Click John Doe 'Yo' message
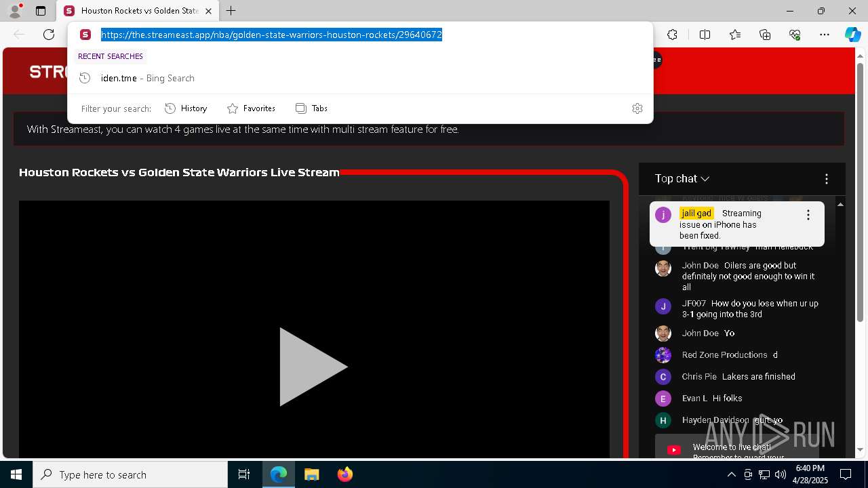The height and width of the screenshot is (488, 868). click(x=729, y=333)
